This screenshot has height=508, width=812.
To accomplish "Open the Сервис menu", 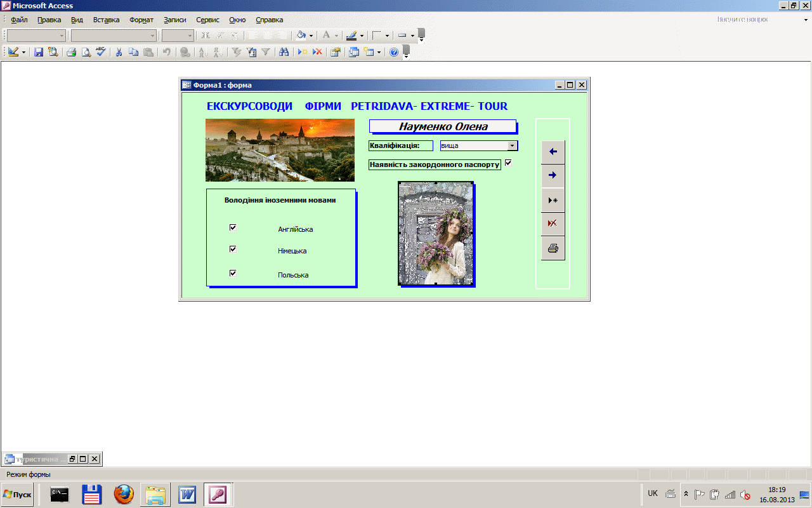I will [208, 20].
